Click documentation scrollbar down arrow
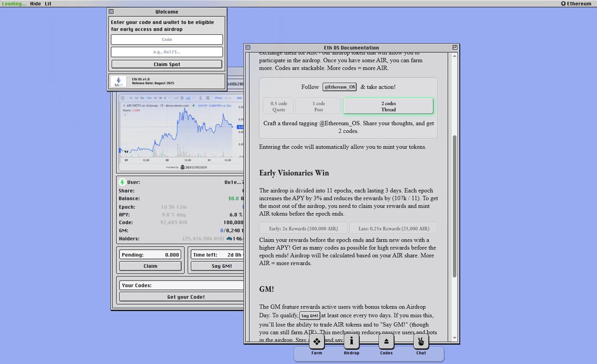This screenshot has width=597, height=364. (454, 338)
